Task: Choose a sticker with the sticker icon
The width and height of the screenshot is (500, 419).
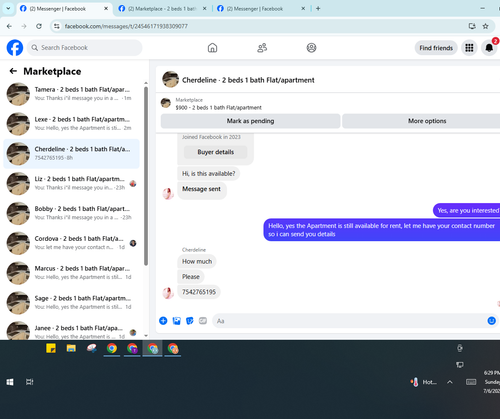Action: point(190,321)
